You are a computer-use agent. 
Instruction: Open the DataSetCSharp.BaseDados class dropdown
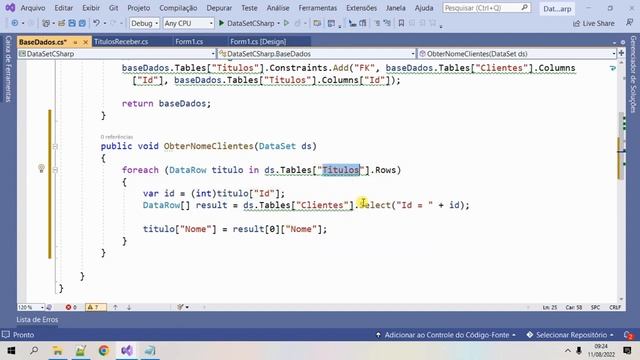[x=316, y=53]
